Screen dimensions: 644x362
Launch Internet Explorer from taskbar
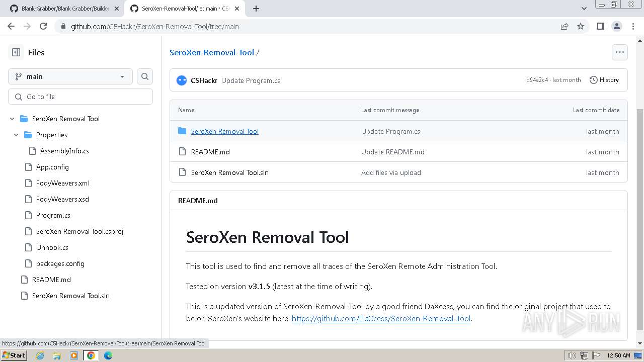pyautogui.click(x=40, y=355)
